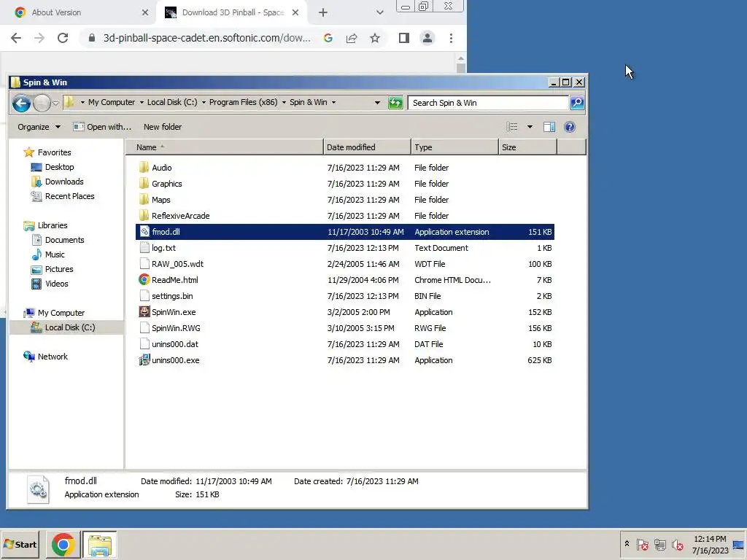Click the ReflexiveArcade folder icon
Viewport: 747px width, 560px height.
point(144,216)
